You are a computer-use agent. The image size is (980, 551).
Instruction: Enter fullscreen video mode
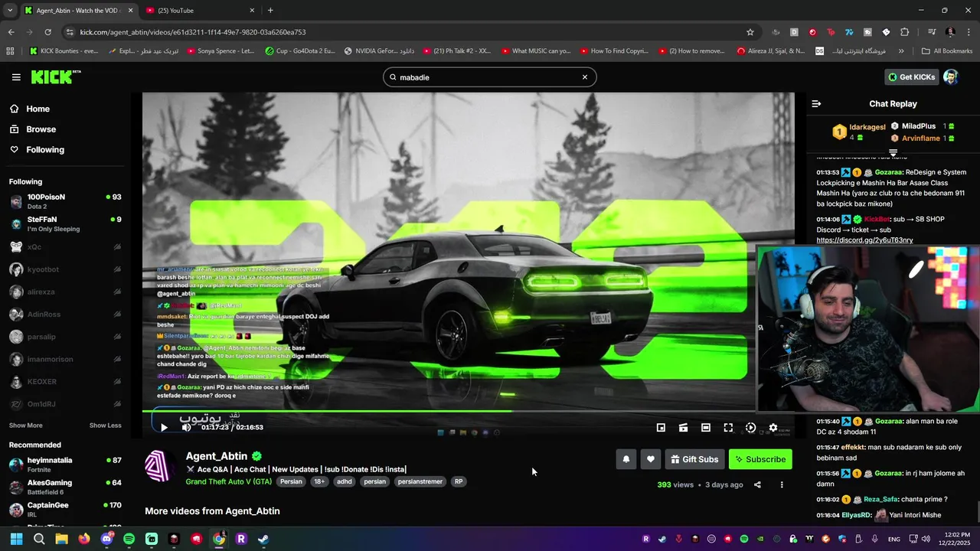728,428
